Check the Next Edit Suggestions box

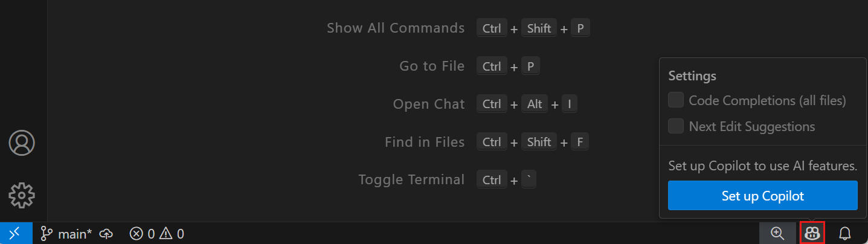click(676, 126)
